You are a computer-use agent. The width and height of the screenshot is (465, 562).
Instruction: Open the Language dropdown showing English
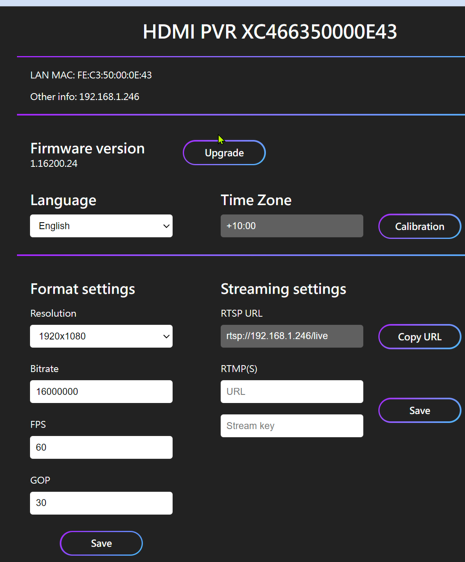(101, 226)
